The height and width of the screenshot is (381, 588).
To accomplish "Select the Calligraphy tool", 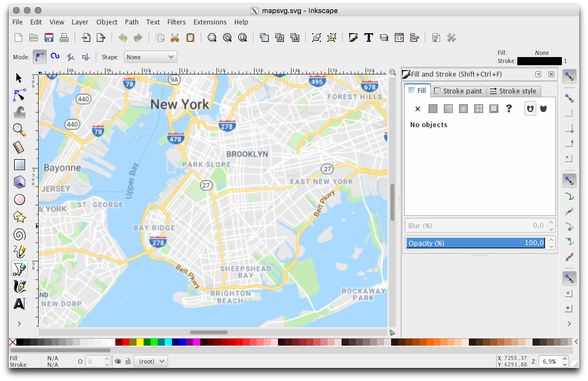I will coord(19,286).
